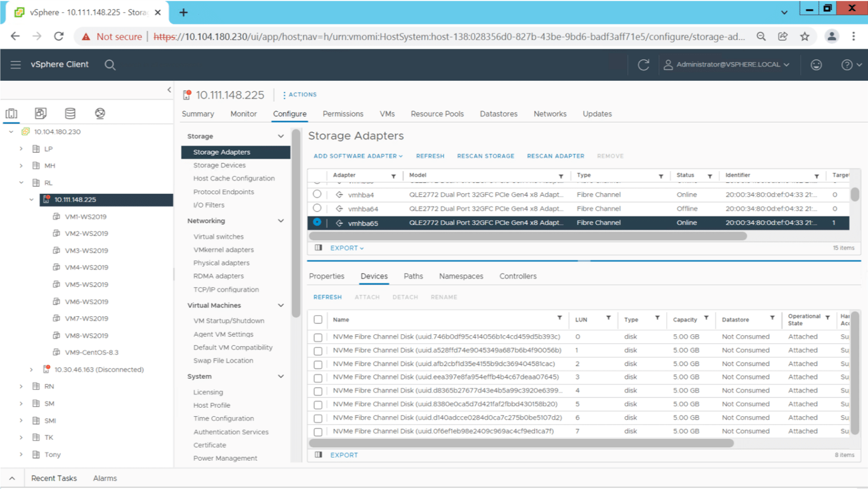This screenshot has width=868, height=489.
Task: Check the LUN 5 disk checkbox
Action: click(x=318, y=405)
